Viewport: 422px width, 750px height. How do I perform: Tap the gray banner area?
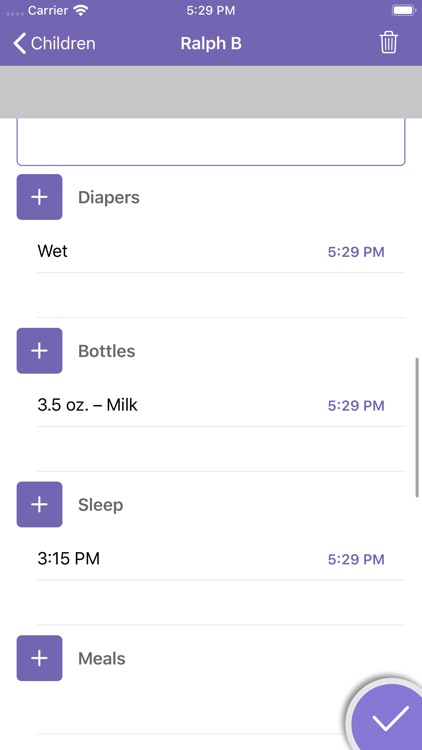click(x=211, y=92)
